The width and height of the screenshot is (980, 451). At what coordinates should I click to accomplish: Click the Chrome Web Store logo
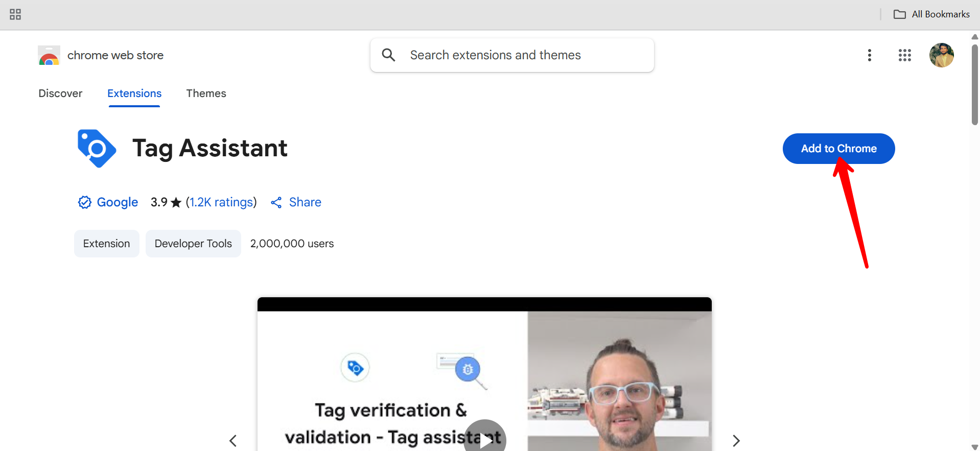pyautogui.click(x=49, y=55)
